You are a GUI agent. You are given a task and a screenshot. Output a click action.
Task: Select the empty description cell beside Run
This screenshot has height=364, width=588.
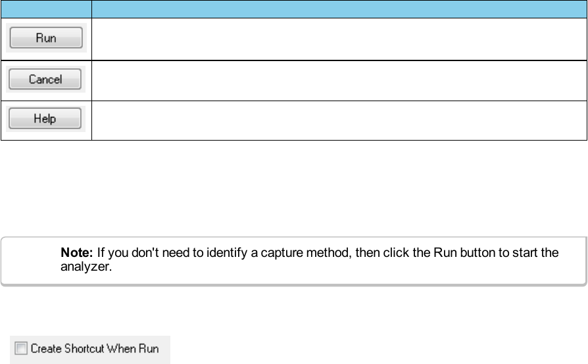[x=338, y=39]
